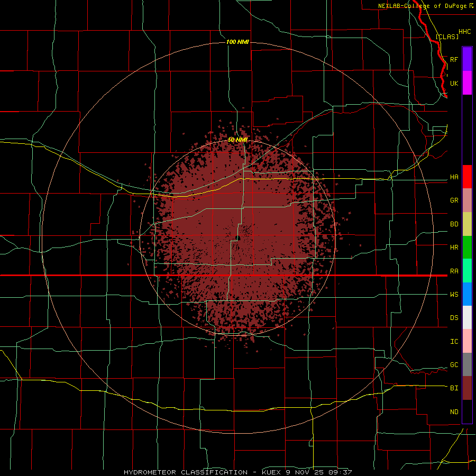Screen dimensions: 476x476
Task: Click the HA red legend swatch
Action: (x=467, y=177)
